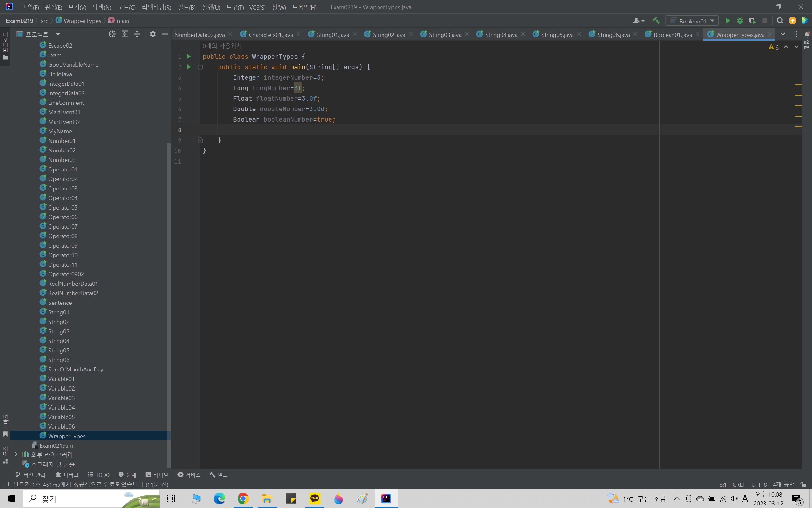Image resolution: width=812 pixels, height=508 pixels.
Task: Select HelloJava class in tree
Action: coord(60,74)
